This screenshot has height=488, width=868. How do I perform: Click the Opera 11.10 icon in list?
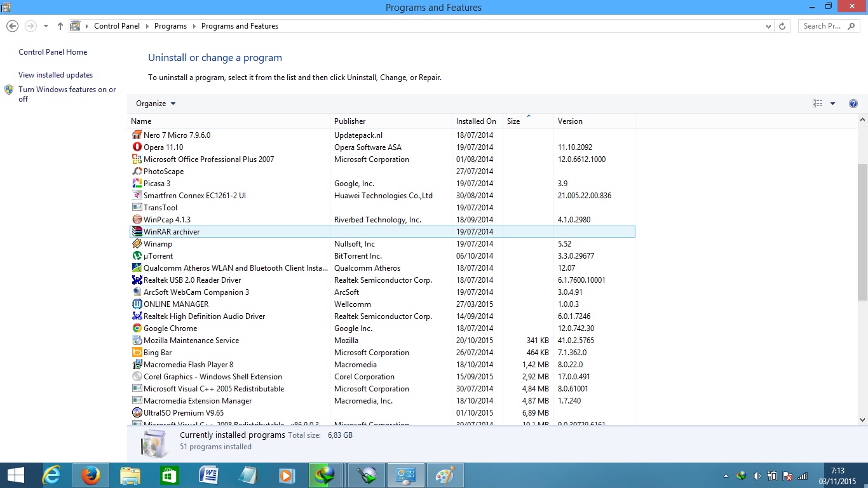point(137,147)
